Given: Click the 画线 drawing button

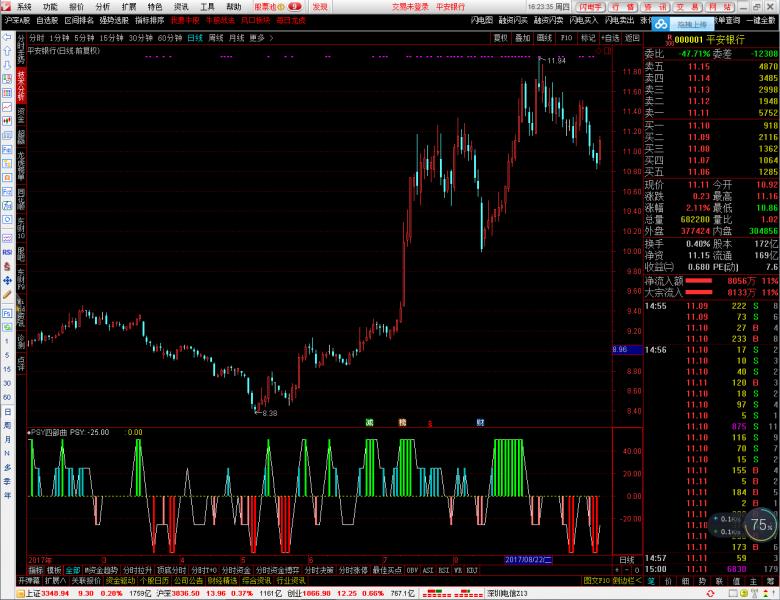Looking at the screenshot, I should (544, 38).
